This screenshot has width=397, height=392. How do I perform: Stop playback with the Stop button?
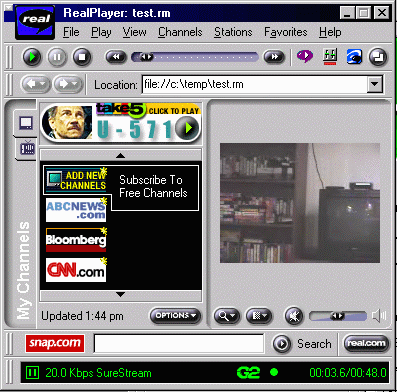[x=82, y=57]
